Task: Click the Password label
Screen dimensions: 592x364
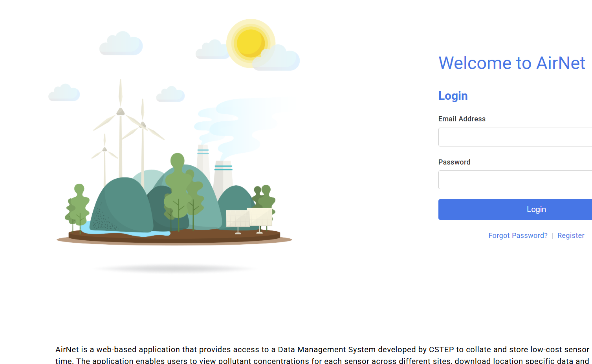Action: (454, 162)
